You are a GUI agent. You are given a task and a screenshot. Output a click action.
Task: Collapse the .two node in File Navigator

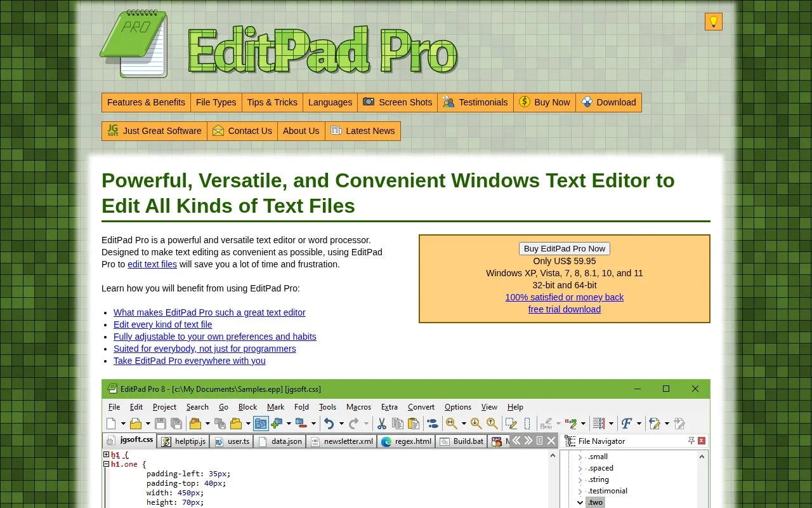580,502
